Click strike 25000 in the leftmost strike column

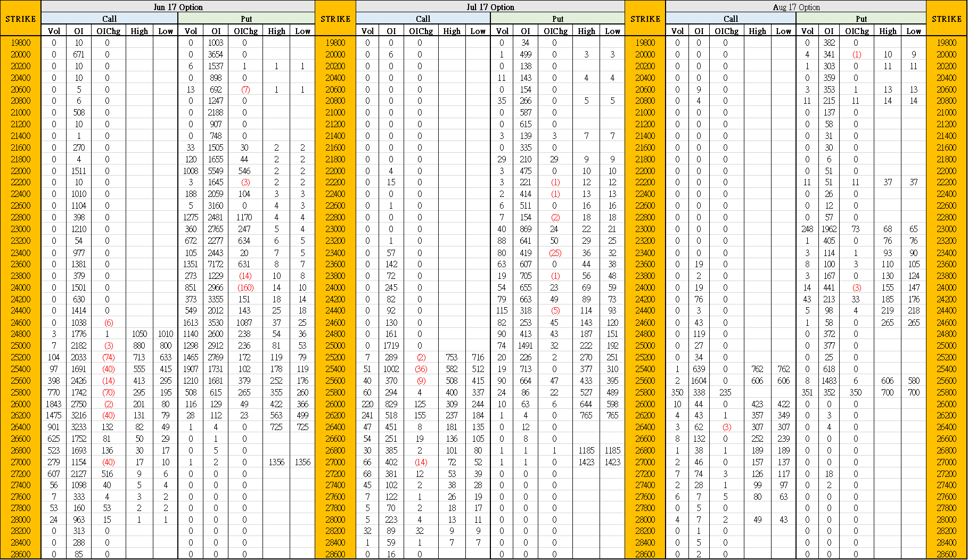point(21,345)
